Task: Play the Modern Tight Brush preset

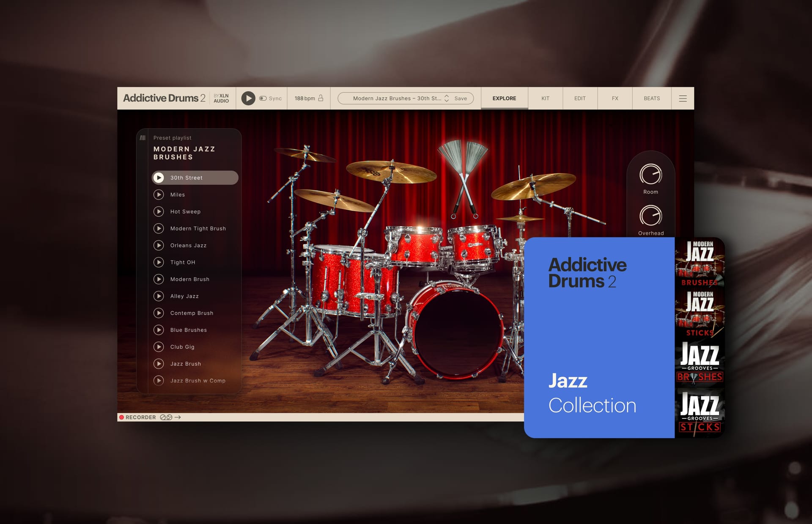Action: click(159, 228)
